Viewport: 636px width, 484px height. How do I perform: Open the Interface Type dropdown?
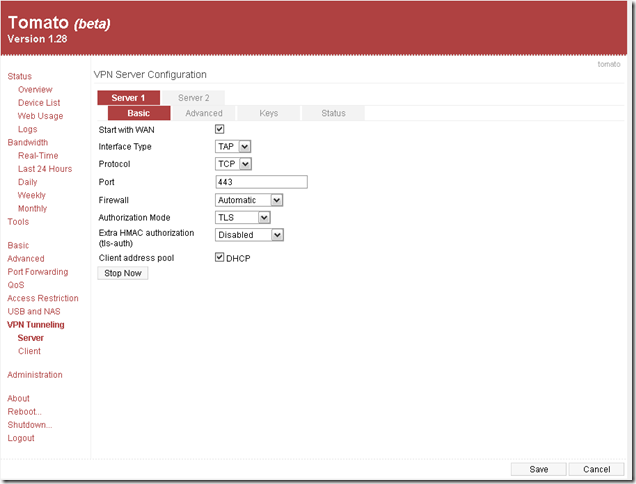tap(233, 146)
